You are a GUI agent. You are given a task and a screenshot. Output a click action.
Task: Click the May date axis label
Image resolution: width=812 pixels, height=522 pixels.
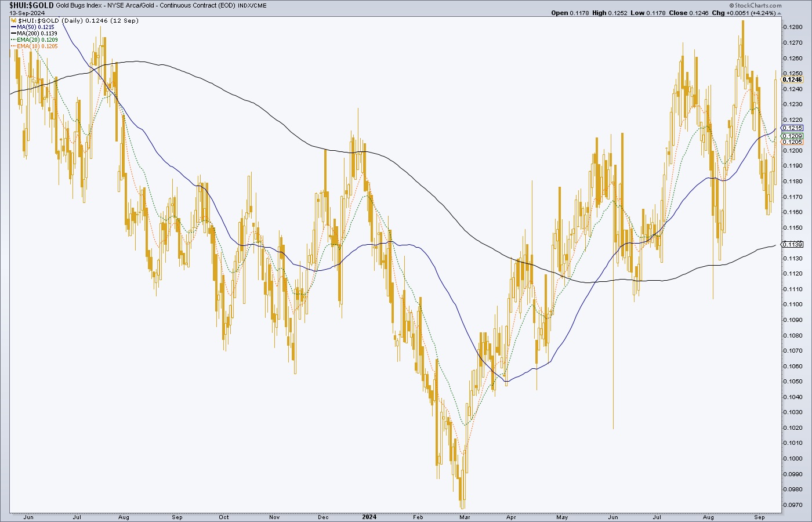(562, 517)
